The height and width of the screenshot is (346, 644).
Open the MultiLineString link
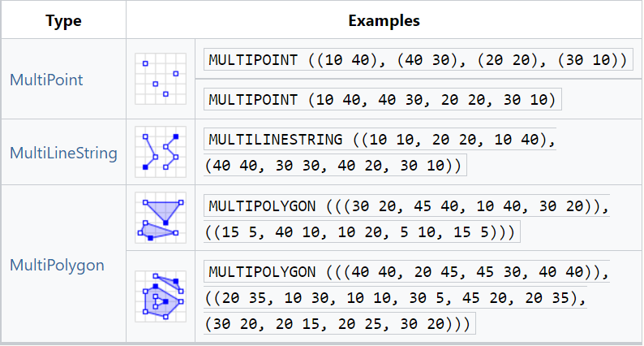coord(62,152)
